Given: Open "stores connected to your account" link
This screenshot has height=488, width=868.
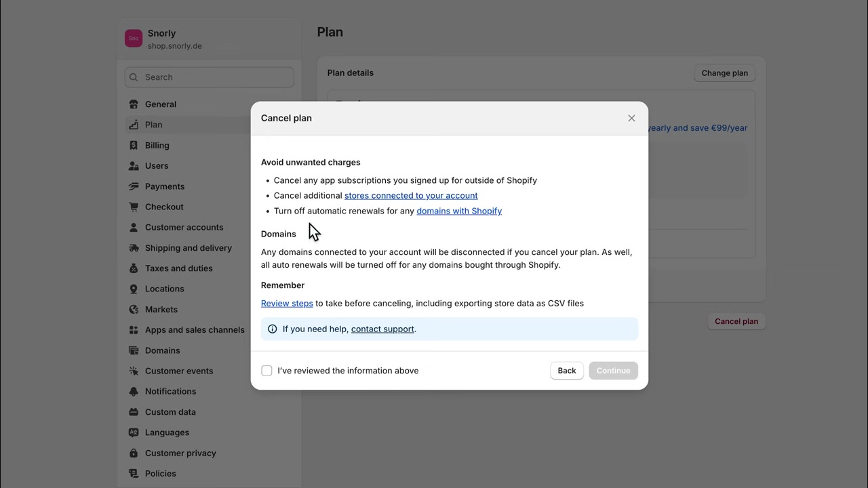Looking at the screenshot, I should pyautogui.click(x=411, y=195).
